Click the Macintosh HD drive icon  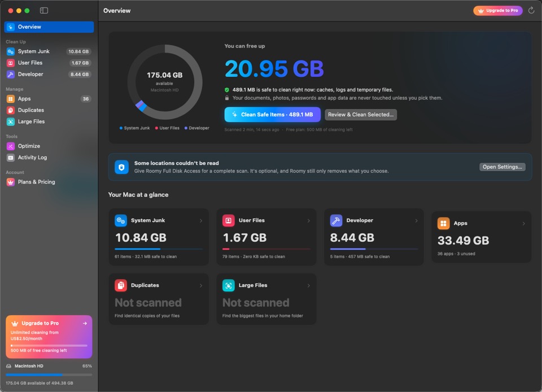(8, 366)
